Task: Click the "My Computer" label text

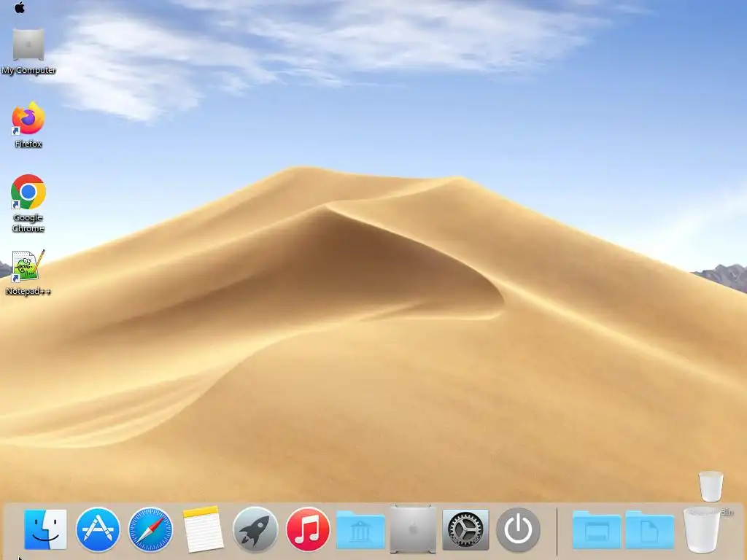Action: 28,70
